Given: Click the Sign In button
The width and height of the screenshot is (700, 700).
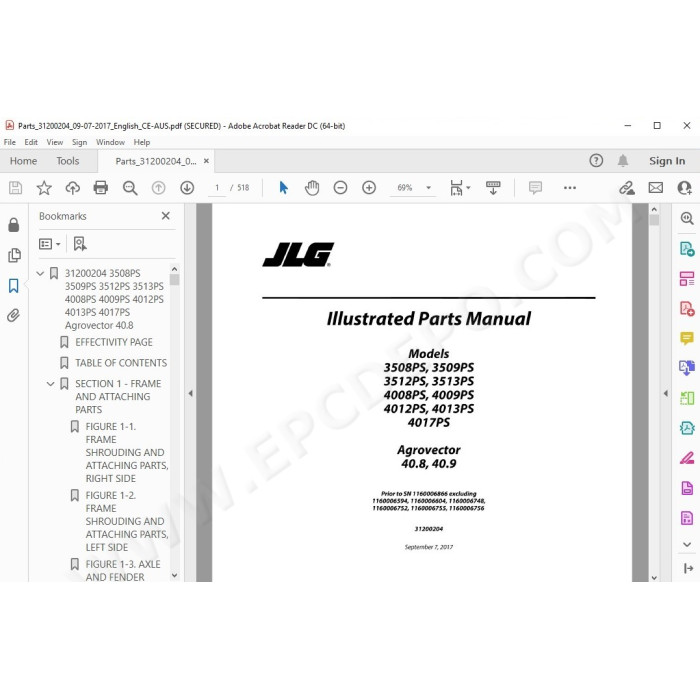Looking at the screenshot, I should [x=667, y=161].
